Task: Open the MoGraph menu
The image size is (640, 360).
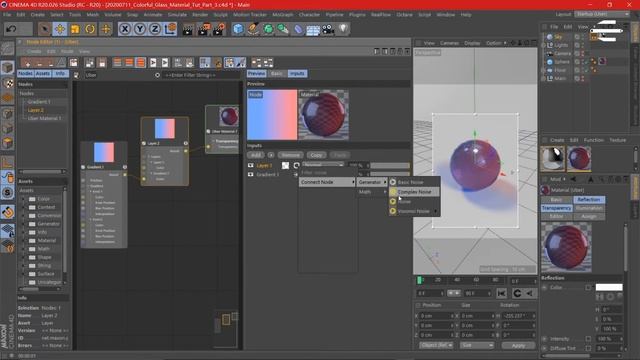Action: coord(282,14)
